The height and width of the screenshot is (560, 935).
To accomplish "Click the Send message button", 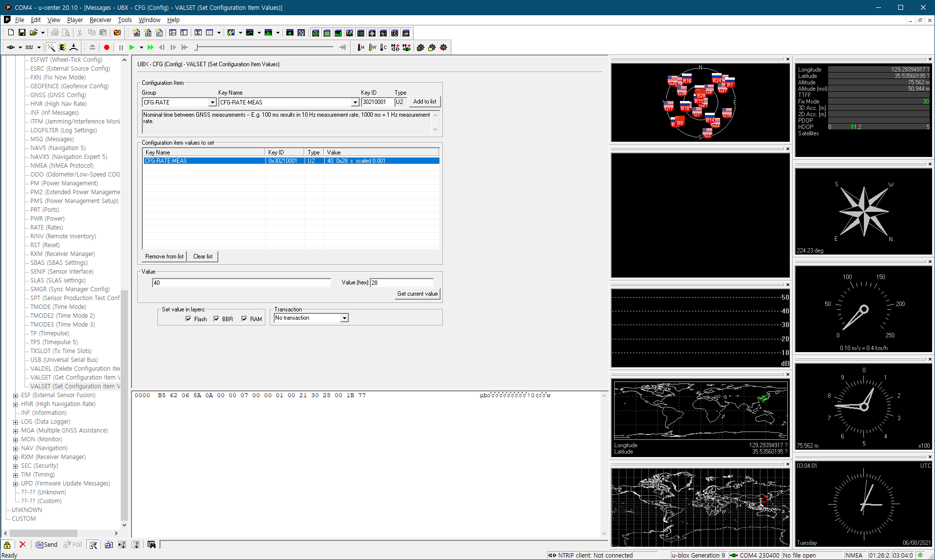I will pos(47,545).
